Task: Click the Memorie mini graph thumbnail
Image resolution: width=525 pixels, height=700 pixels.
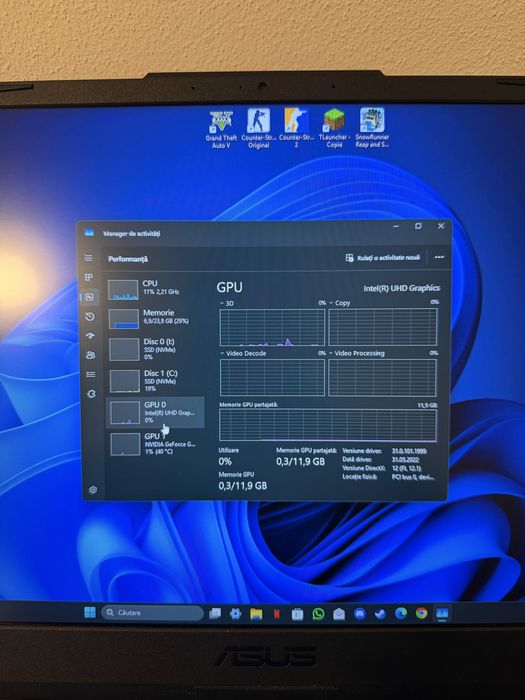Action: (124, 319)
